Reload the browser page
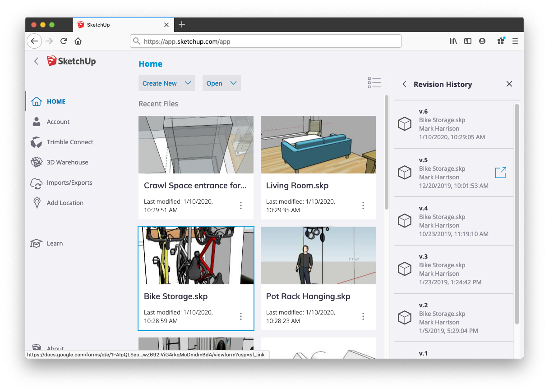Image resolution: width=549 pixels, height=392 pixels. point(64,41)
